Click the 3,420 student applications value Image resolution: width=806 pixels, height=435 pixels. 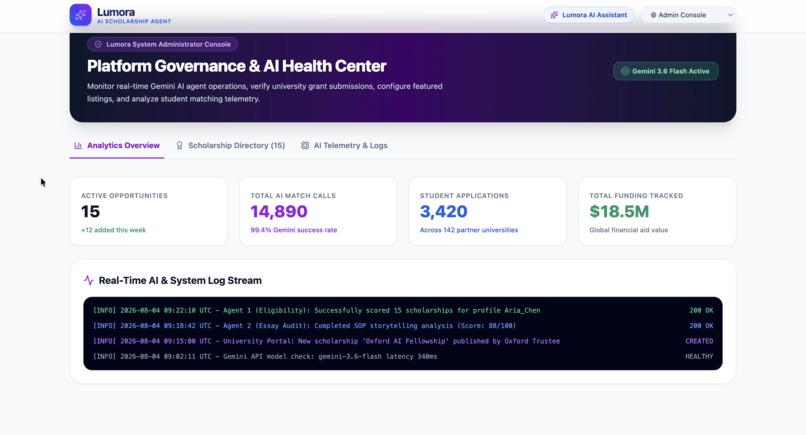pos(444,211)
